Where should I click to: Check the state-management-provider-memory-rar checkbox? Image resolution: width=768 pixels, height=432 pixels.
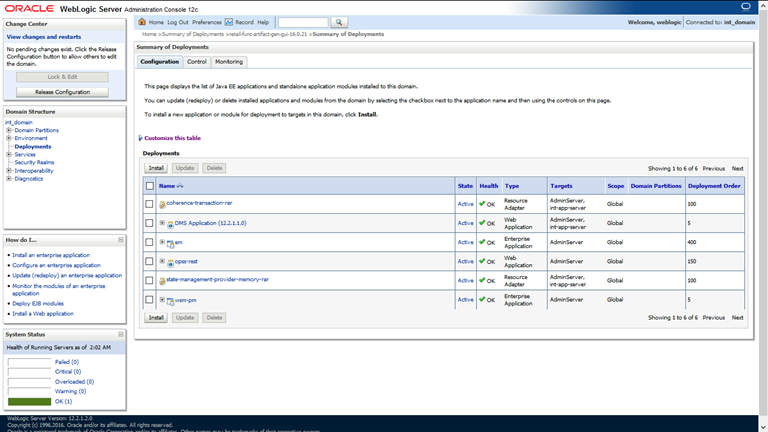pos(149,280)
